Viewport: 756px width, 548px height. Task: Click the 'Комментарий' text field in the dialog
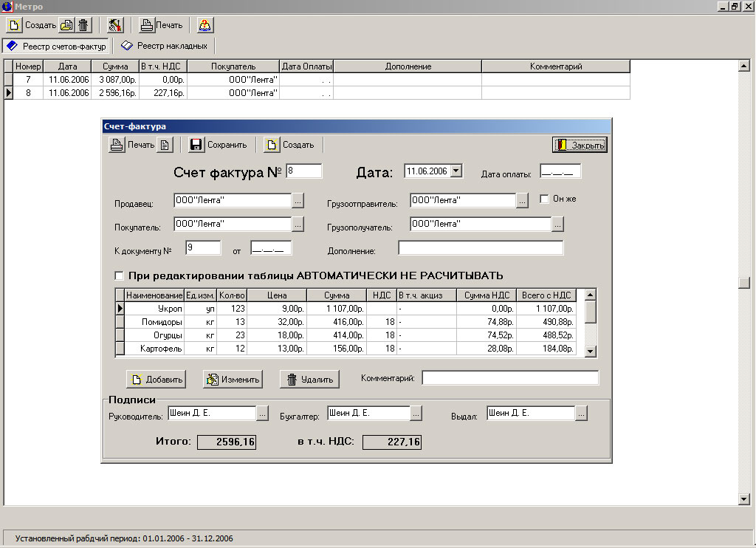pos(510,378)
